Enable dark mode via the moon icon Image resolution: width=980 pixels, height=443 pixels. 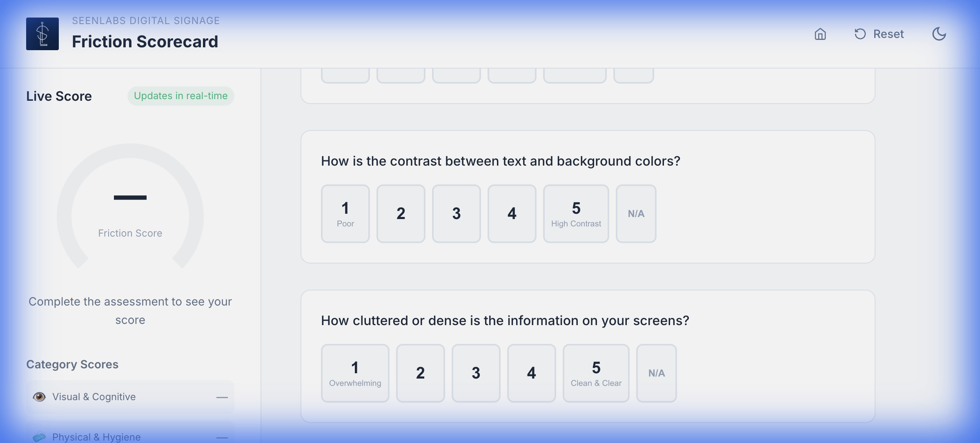point(939,34)
